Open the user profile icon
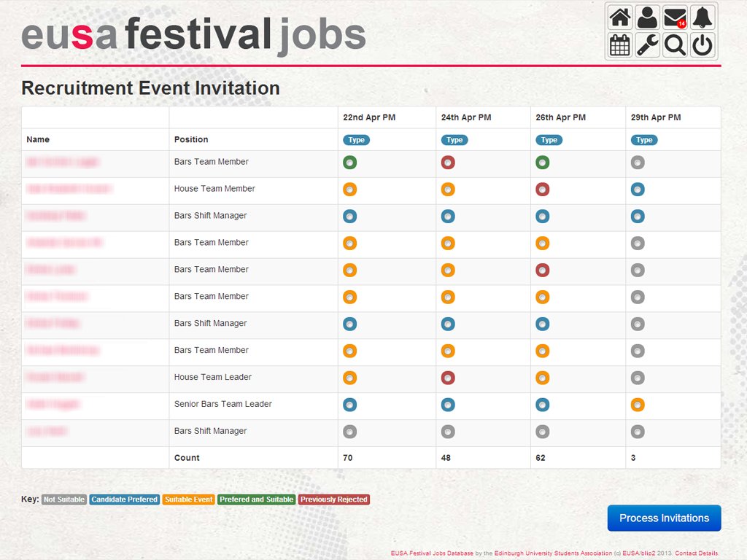747x560 pixels. pos(646,17)
